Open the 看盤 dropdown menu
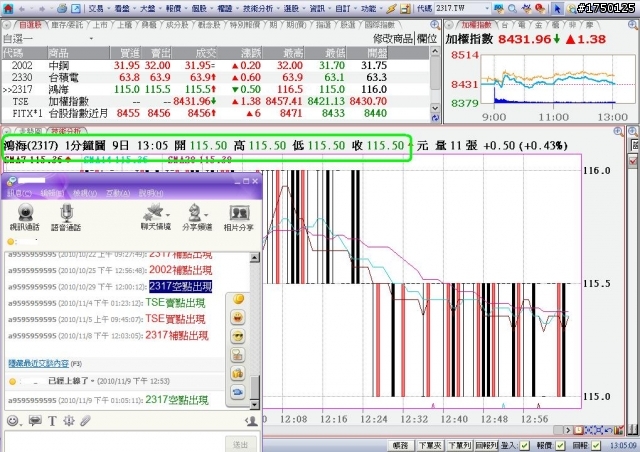 click(x=124, y=9)
